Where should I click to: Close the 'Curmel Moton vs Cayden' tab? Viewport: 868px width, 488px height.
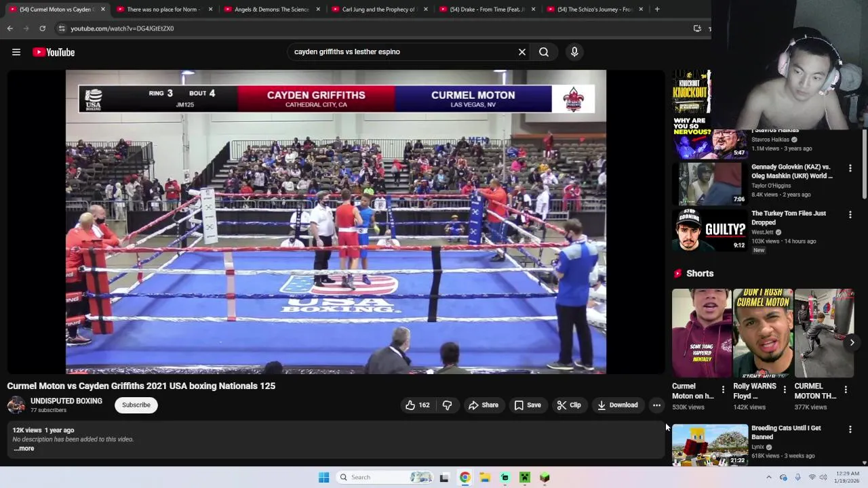point(102,9)
